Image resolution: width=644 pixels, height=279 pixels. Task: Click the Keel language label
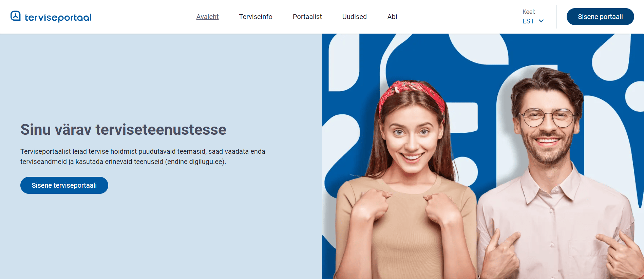coord(529,12)
